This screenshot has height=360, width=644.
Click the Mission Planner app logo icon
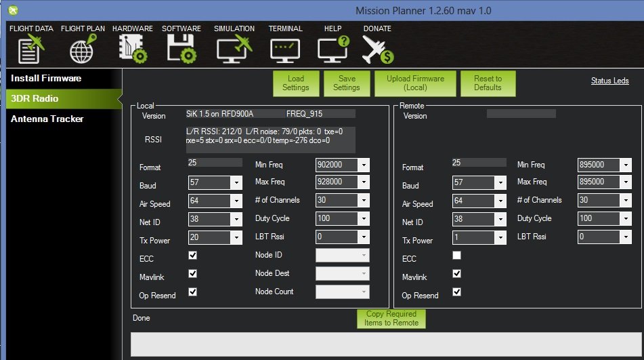pos(13,10)
